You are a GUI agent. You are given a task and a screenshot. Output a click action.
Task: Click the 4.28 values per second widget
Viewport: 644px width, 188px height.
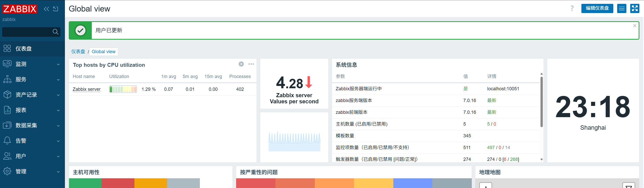[x=294, y=84]
